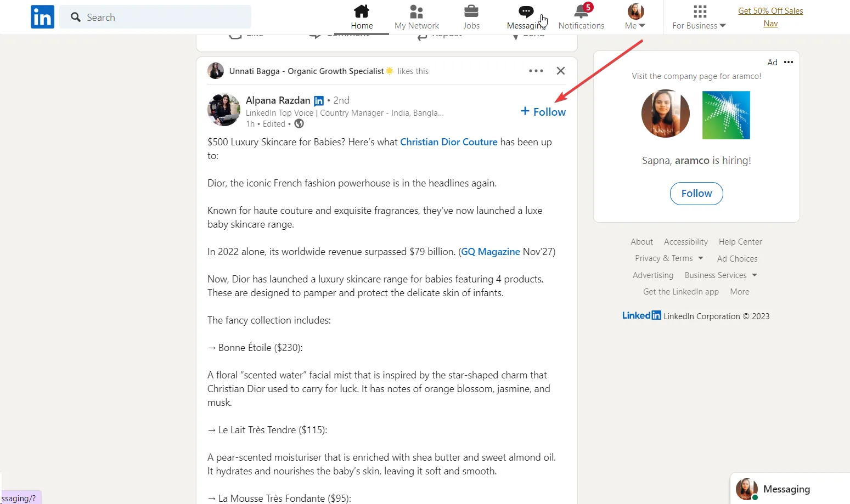This screenshot has height=504, width=850.
Task: Open the Get 50% Off Sales Nav link
Action: [x=770, y=17]
